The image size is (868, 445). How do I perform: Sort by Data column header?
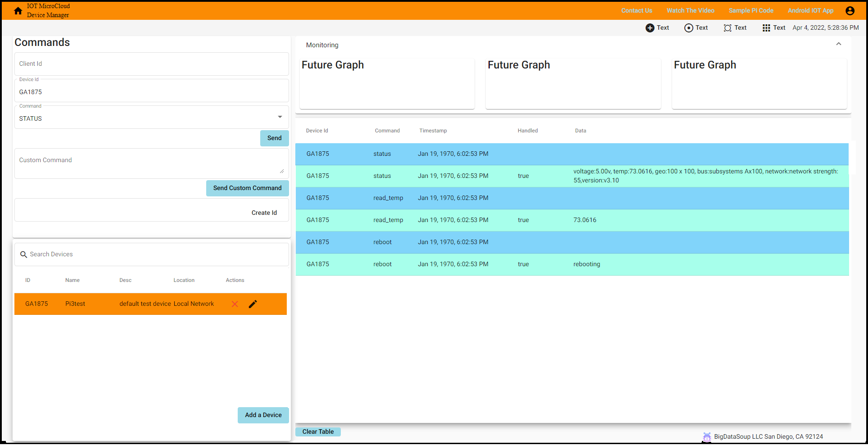pos(580,131)
